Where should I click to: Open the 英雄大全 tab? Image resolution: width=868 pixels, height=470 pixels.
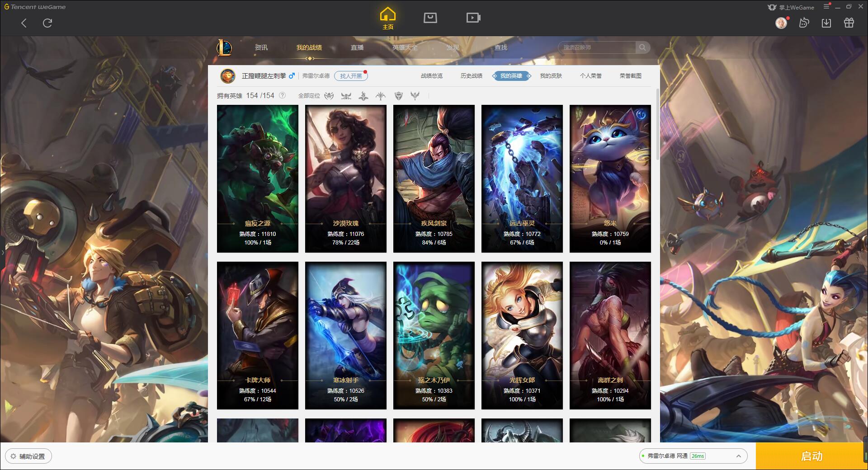[x=405, y=47]
